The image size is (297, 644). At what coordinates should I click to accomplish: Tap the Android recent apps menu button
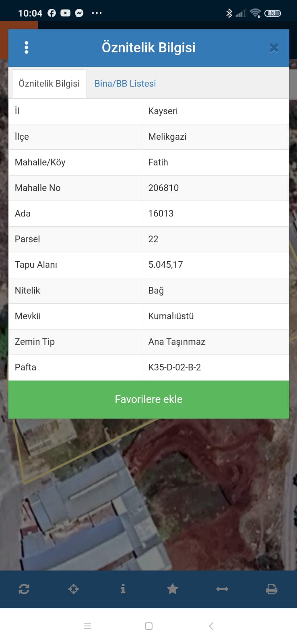point(87,626)
